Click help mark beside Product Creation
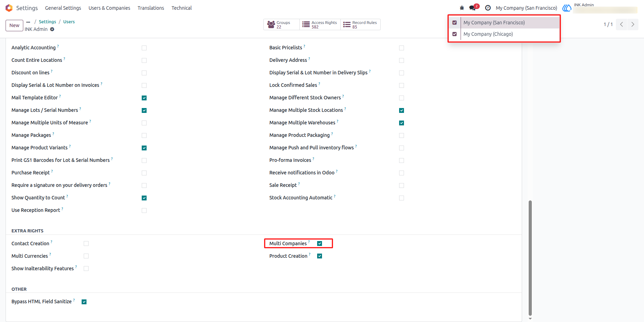This screenshot has height=322, width=644. pos(310,254)
